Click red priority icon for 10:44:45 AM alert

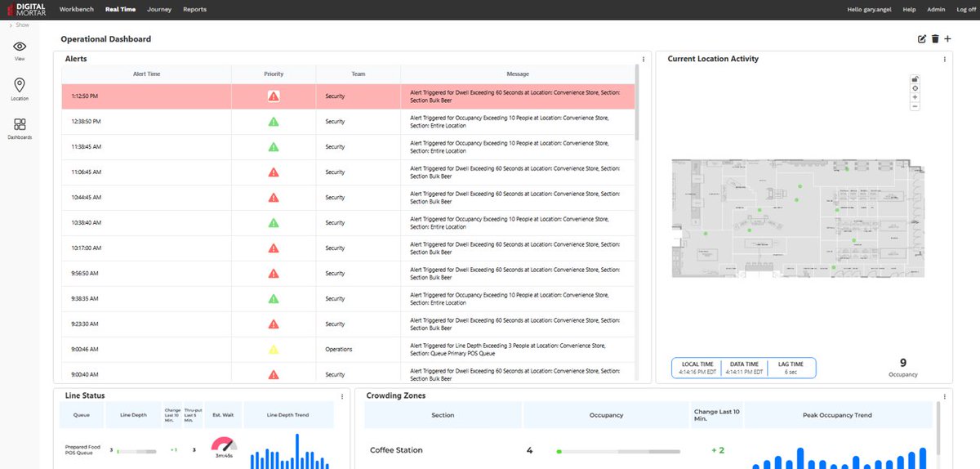[x=274, y=198]
